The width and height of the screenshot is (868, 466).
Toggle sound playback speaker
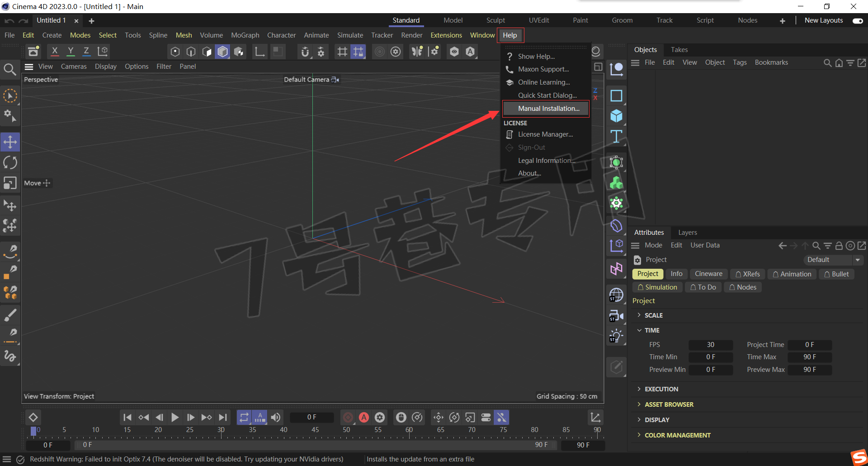[x=276, y=418]
